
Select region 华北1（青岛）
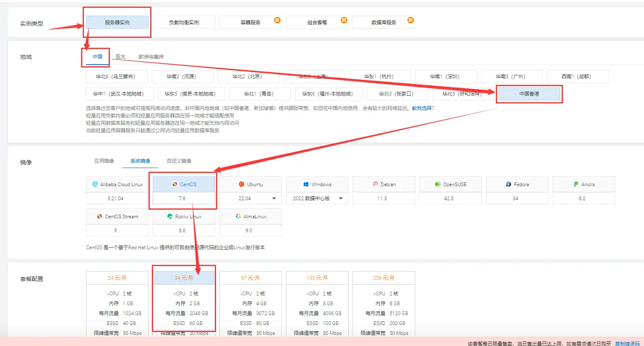(260, 94)
